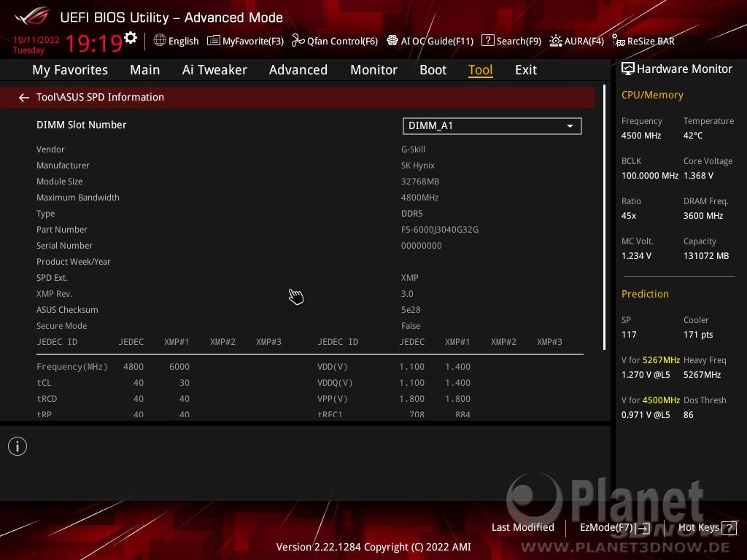Click the XMP Rev. 3.0 value

click(407, 294)
